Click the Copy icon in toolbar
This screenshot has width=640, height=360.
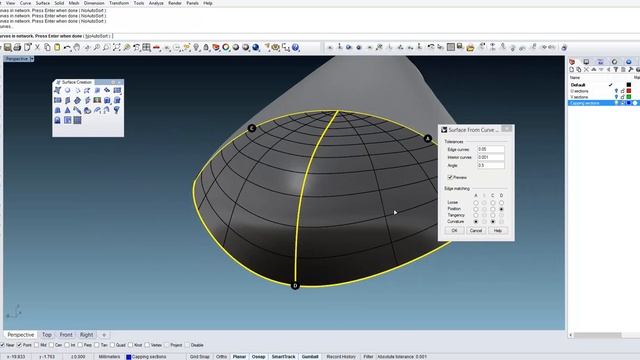[47, 47]
